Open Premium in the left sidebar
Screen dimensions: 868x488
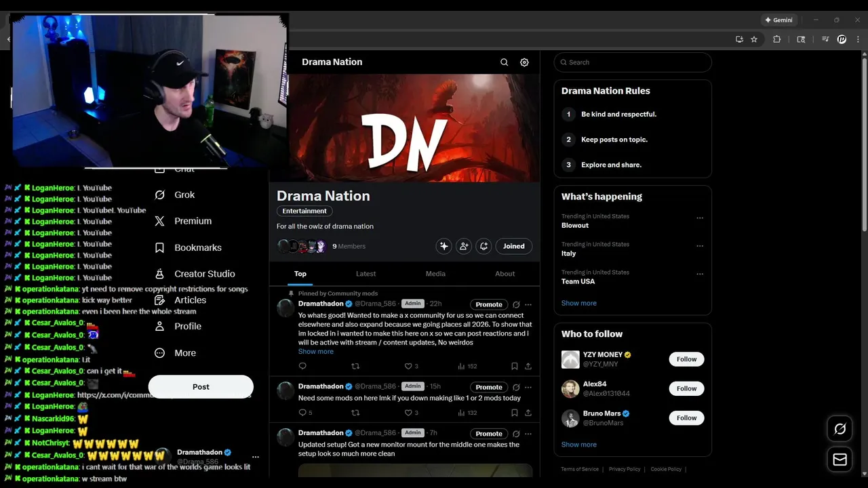184,221
